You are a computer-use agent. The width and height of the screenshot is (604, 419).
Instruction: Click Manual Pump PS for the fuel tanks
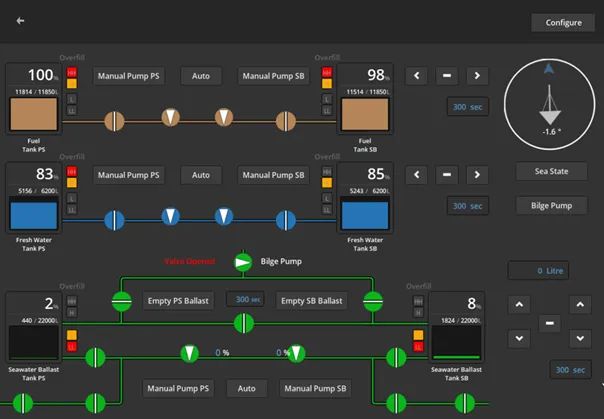click(129, 76)
